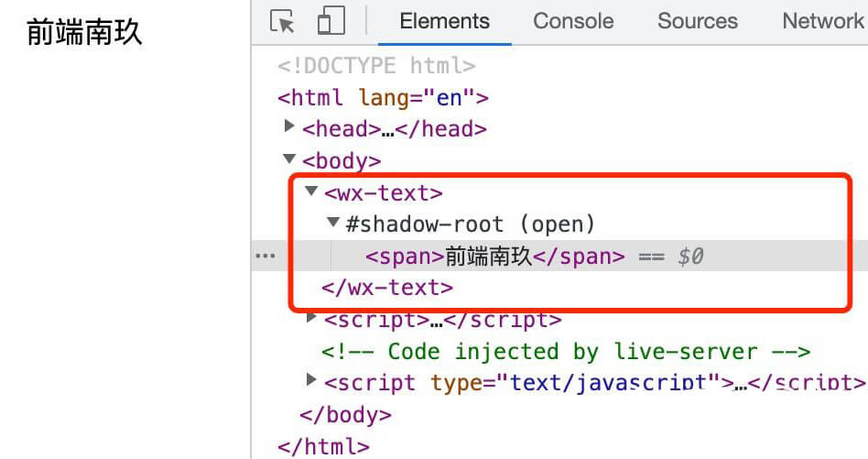Select the <!DOCTYPE html> line
This screenshot has width=868, height=459.
(x=376, y=66)
